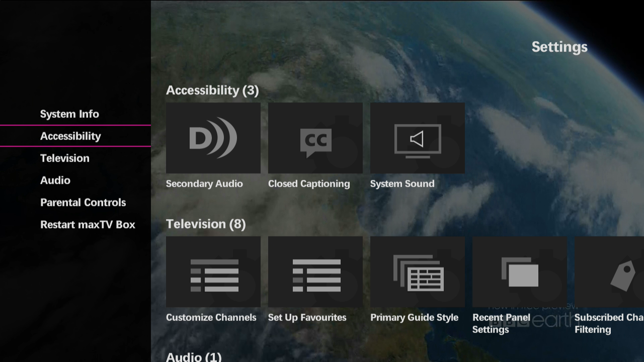Viewport: 644px width, 362px height.
Task: Click the Television (8) section heading
Action: [206, 224]
